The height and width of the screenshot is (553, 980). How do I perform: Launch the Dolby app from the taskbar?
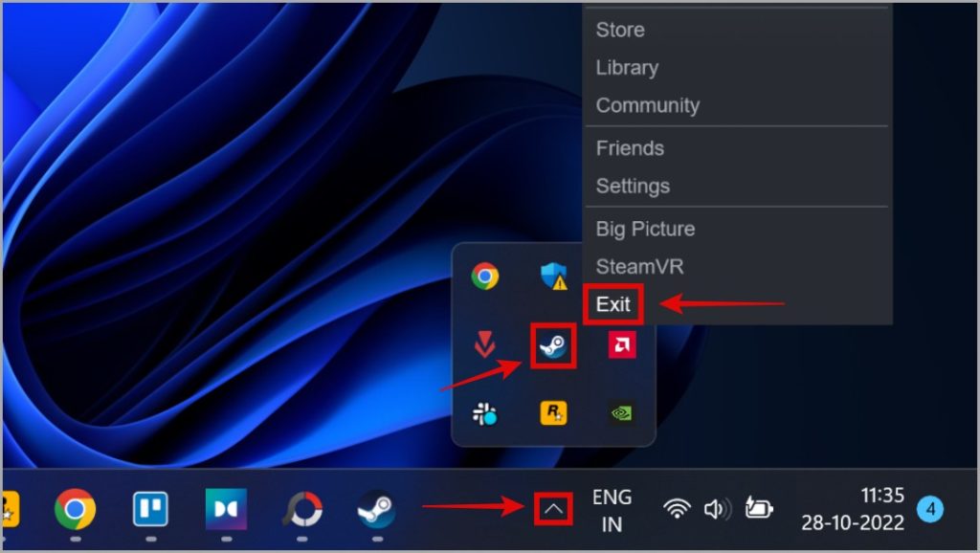(x=226, y=509)
